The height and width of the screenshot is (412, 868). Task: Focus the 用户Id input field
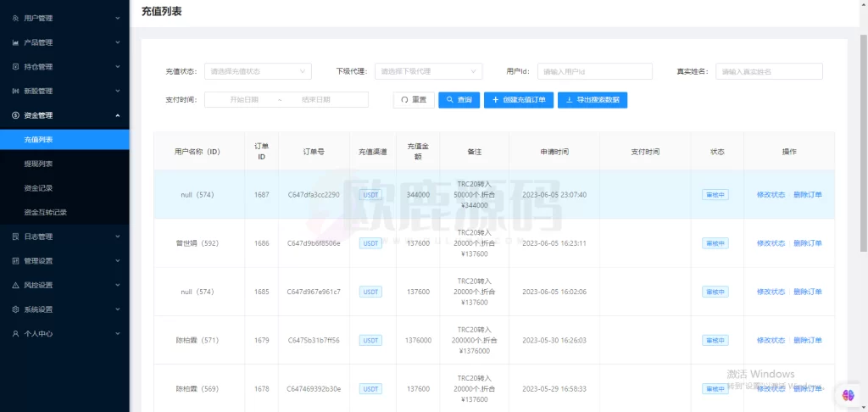coord(594,71)
